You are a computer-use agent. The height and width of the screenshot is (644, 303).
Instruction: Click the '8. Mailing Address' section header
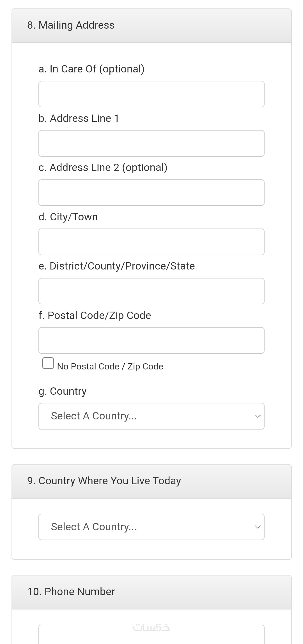[71, 25]
